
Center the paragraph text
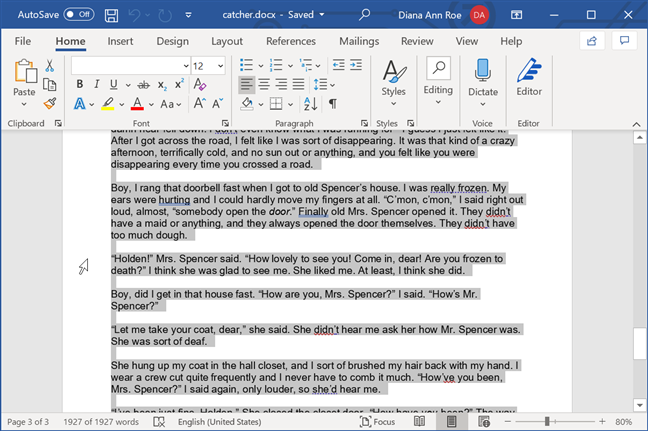click(x=264, y=85)
